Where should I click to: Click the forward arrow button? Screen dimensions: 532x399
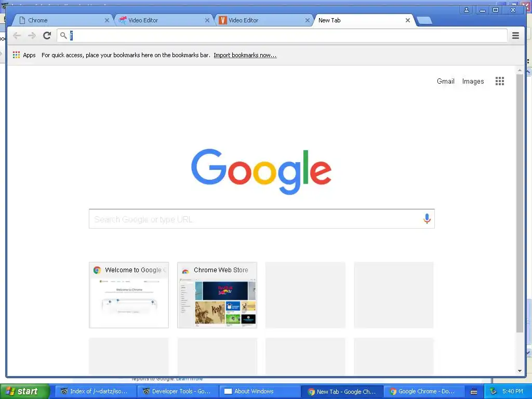(32, 35)
